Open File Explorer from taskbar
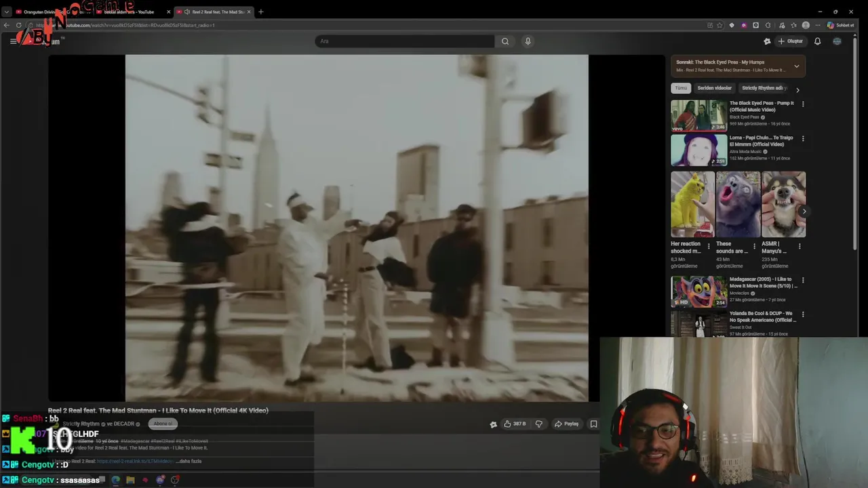The image size is (868, 488). point(130,480)
